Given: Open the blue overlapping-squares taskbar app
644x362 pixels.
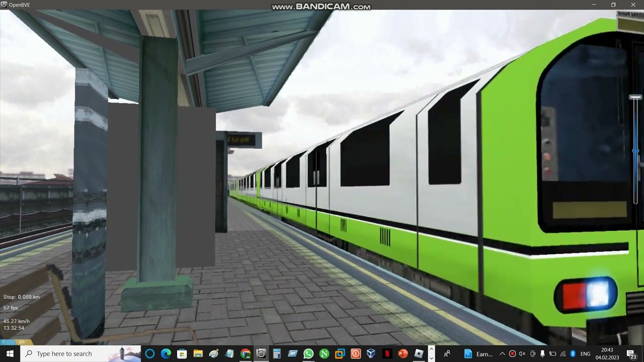Looking at the screenshot, I should pos(340,353).
